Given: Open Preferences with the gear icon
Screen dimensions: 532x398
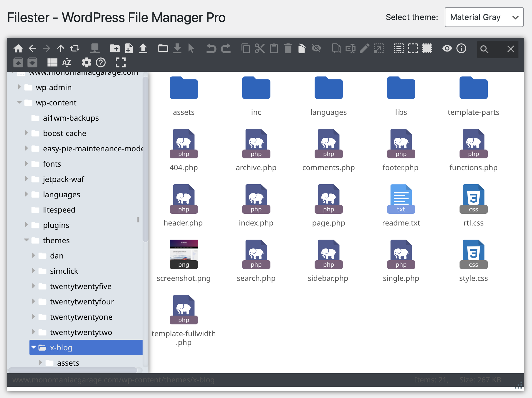Looking at the screenshot, I should click(87, 62).
